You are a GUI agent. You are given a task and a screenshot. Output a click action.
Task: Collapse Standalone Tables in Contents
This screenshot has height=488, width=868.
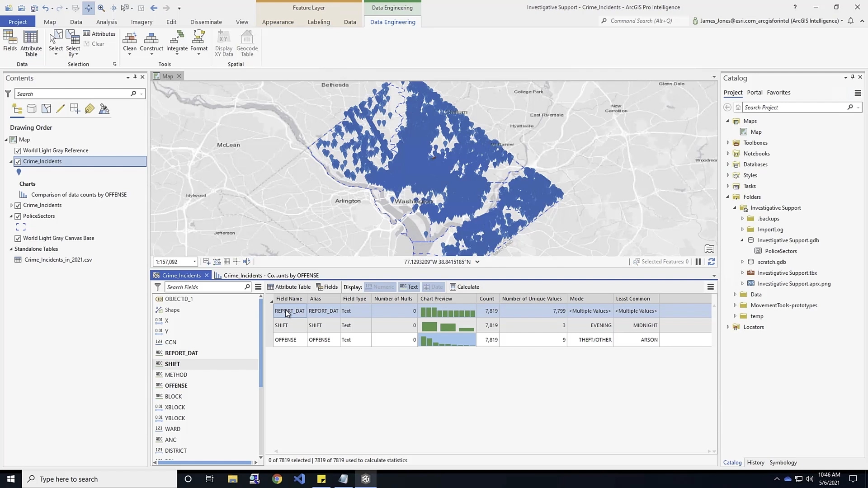click(x=11, y=249)
